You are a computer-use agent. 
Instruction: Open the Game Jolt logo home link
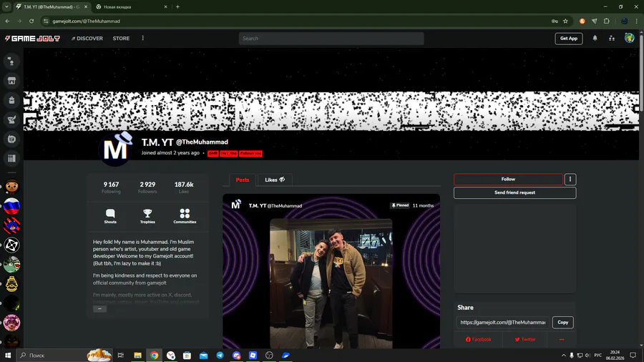click(32, 39)
